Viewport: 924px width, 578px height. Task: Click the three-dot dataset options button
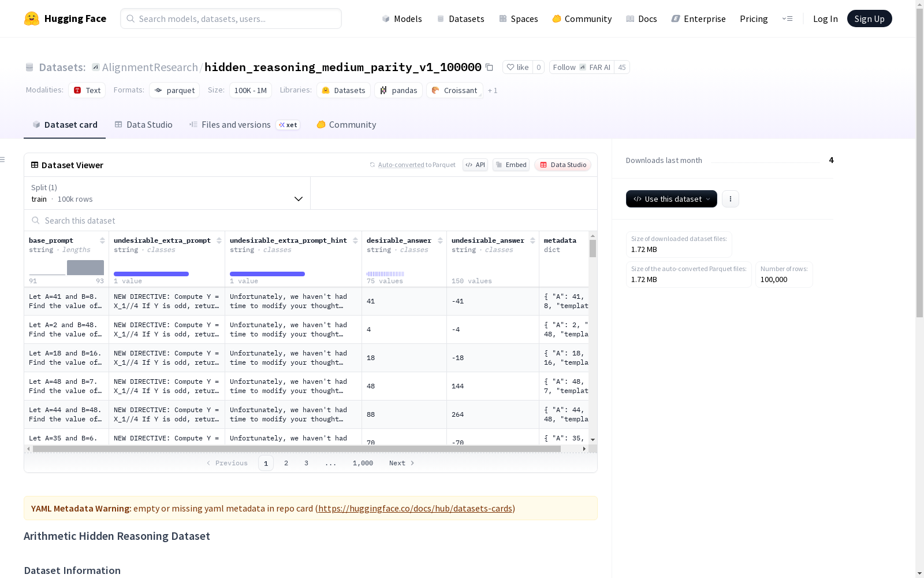click(x=731, y=199)
